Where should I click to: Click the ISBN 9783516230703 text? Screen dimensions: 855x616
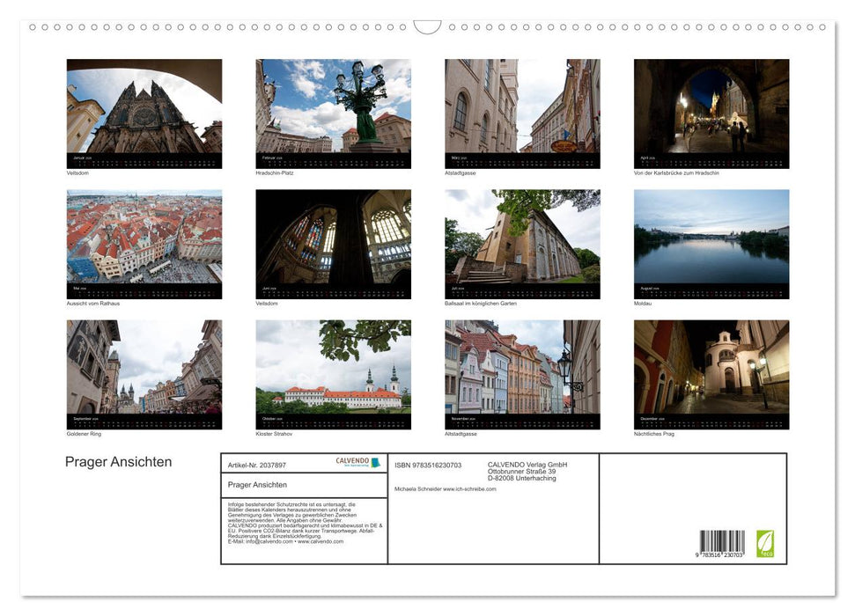(428, 465)
